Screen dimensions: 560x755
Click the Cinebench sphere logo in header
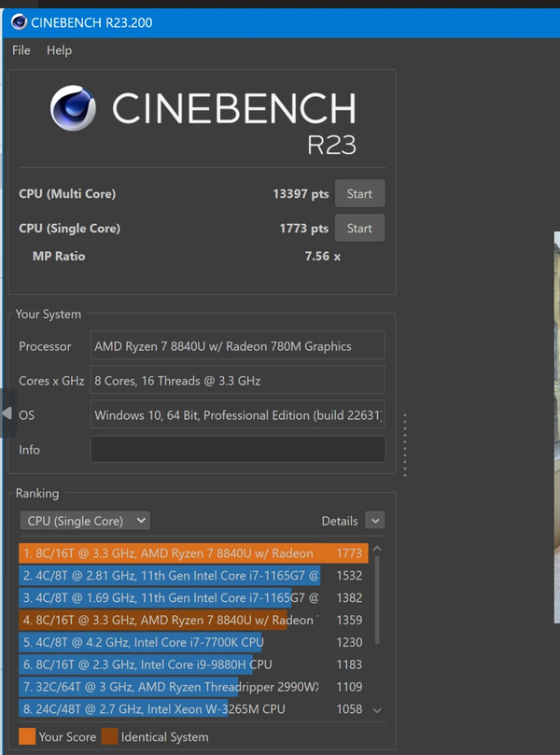(73, 108)
